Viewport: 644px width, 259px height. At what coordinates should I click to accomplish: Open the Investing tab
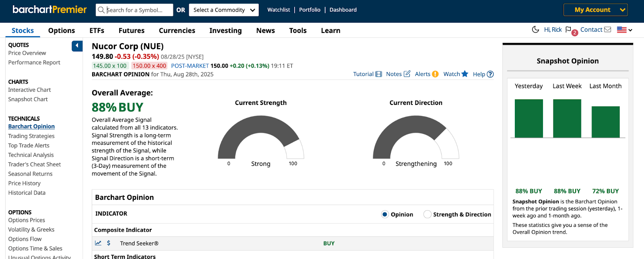[225, 31]
